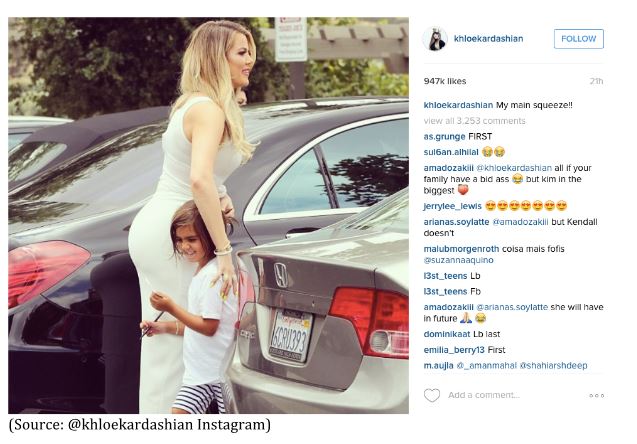The width and height of the screenshot is (637, 444).
Task: Open malubmorgenroth's profile
Action: click(461, 249)
